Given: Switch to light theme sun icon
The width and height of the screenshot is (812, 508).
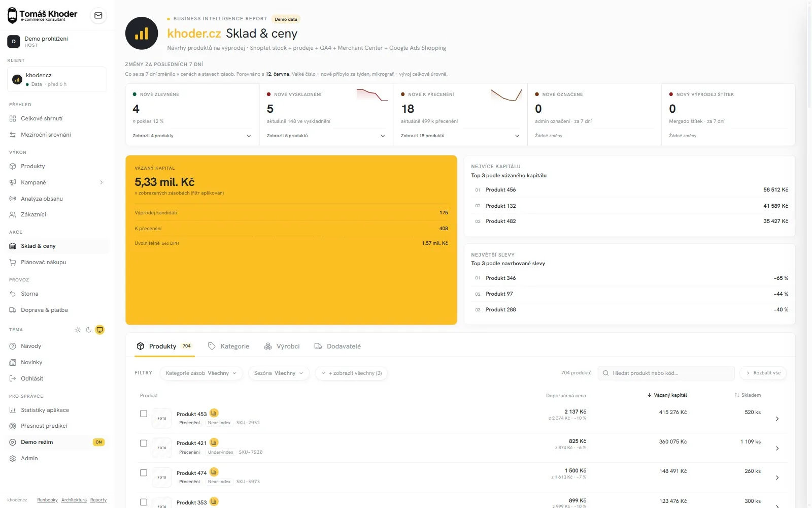Looking at the screenshot, I should pos(78,330).
